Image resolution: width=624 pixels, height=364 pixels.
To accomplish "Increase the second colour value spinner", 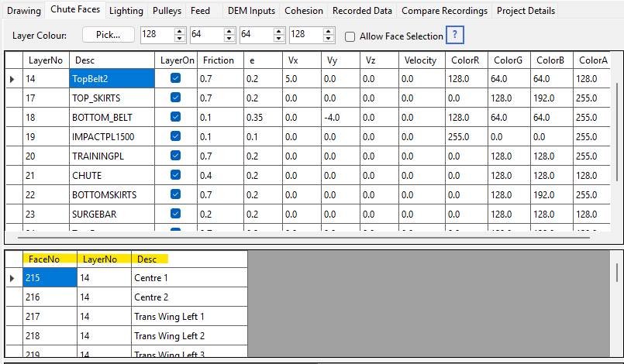I will coord(229,32).
